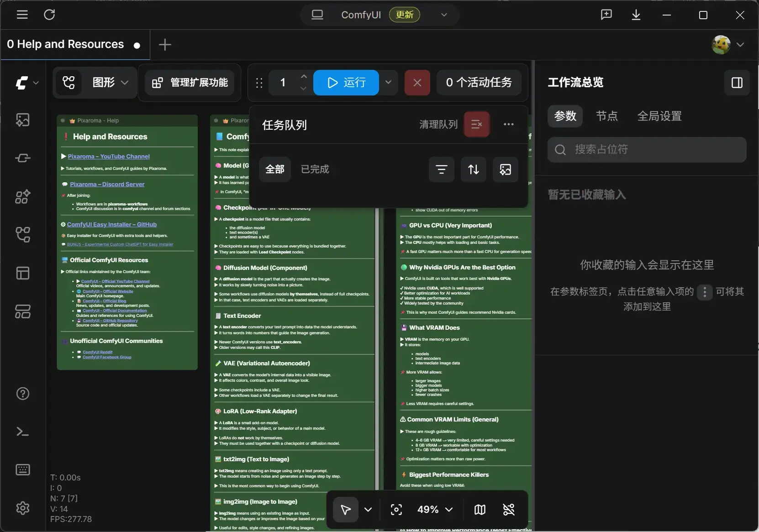
Task: Open the ComfyUI Easy Installer – GitHub link
Action: [112, 224]
